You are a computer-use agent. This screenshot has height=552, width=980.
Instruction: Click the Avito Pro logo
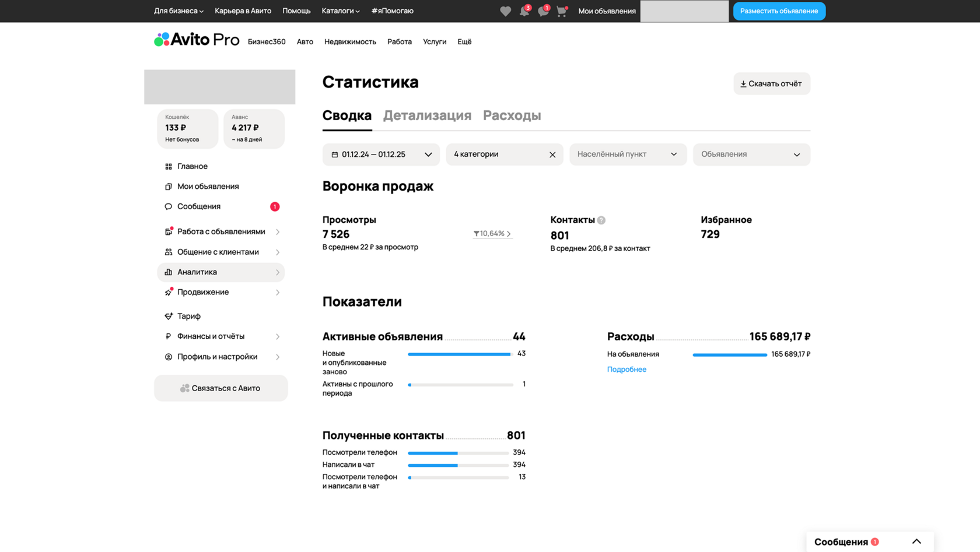coord(197,40)
